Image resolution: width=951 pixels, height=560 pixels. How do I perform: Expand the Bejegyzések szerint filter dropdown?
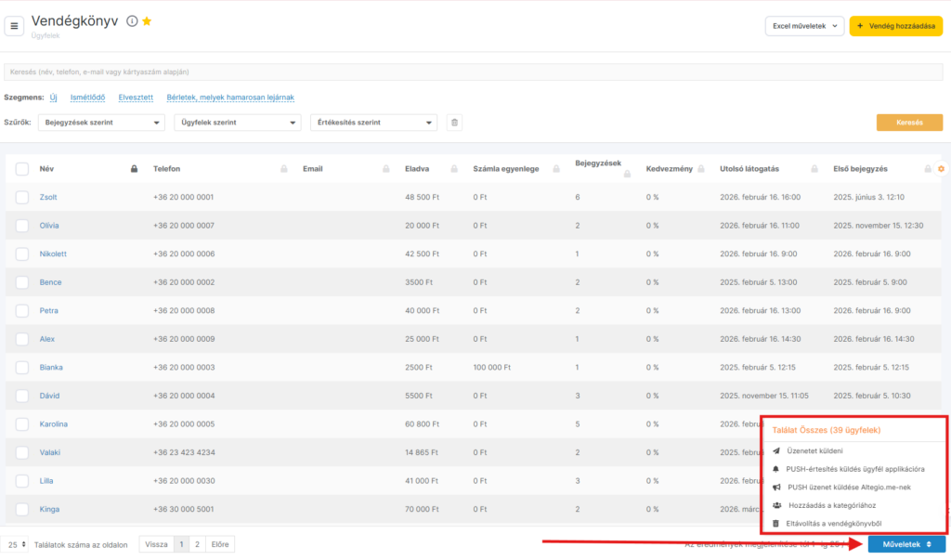(102, 123)
